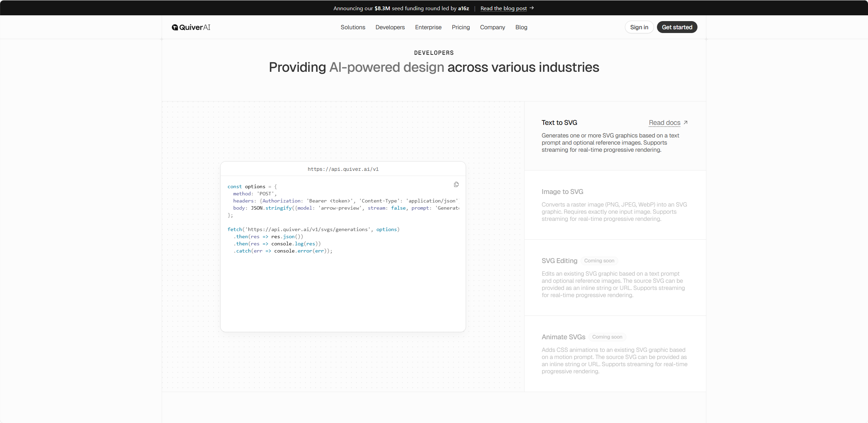Viewport: 868px width, 423px height.
Task: Click the QuiverAI logo
Action: pos(191,27)
